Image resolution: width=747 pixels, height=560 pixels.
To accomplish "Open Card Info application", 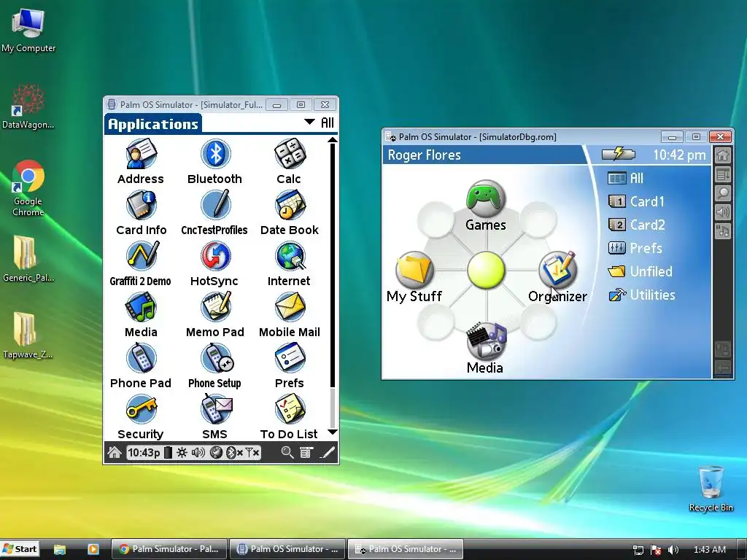I will [141, 213].
